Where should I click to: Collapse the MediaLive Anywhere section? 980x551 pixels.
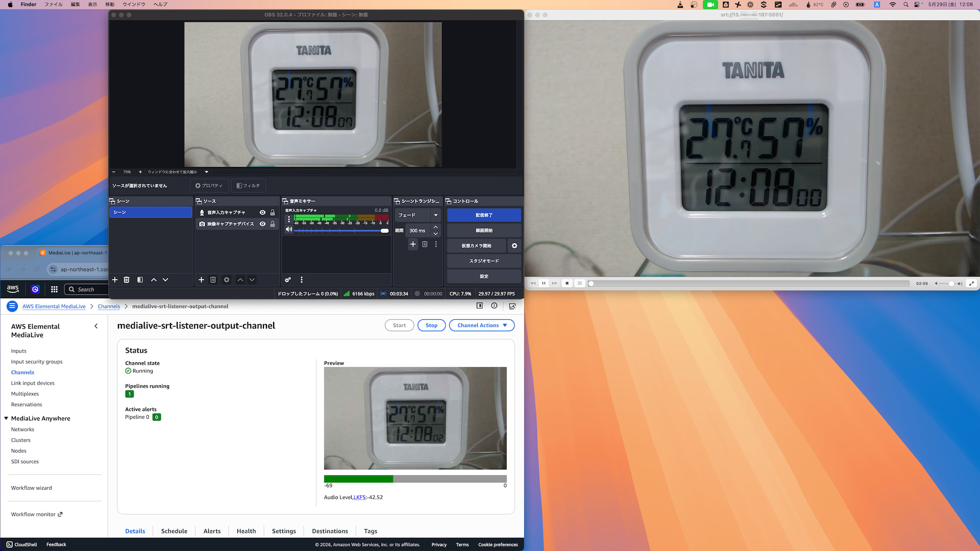pyautogui.click(x=6, y=418)
